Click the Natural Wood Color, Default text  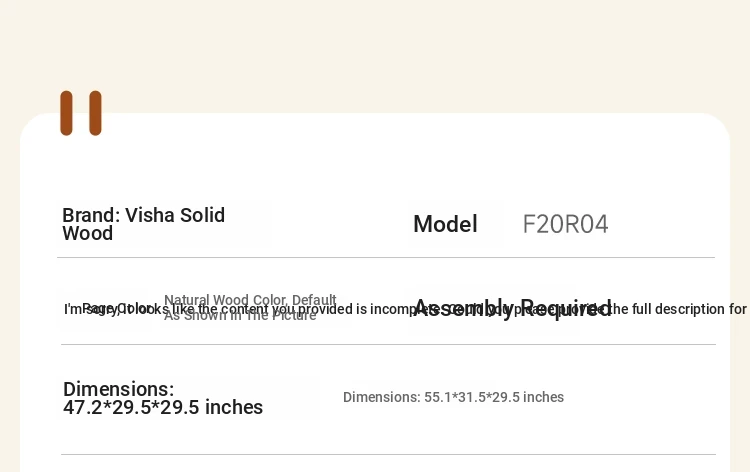coord(250,300)
